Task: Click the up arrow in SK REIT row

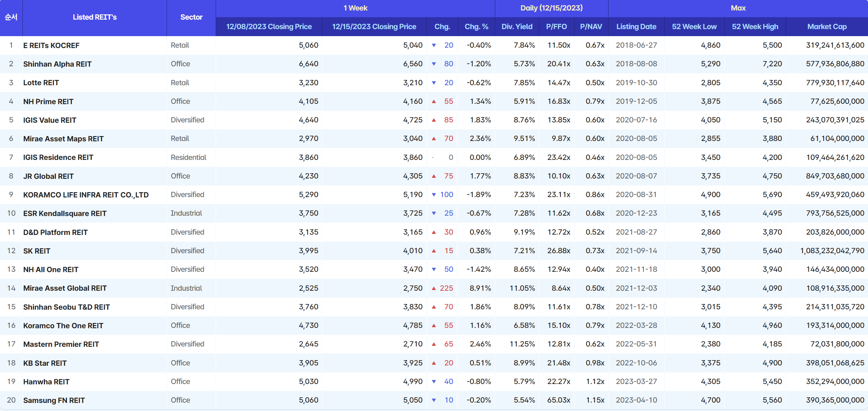Action: point(434,251)
